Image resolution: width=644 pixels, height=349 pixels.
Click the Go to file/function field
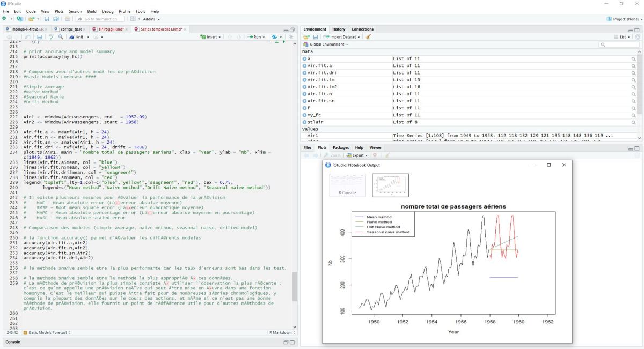click(x=101, y=19)
